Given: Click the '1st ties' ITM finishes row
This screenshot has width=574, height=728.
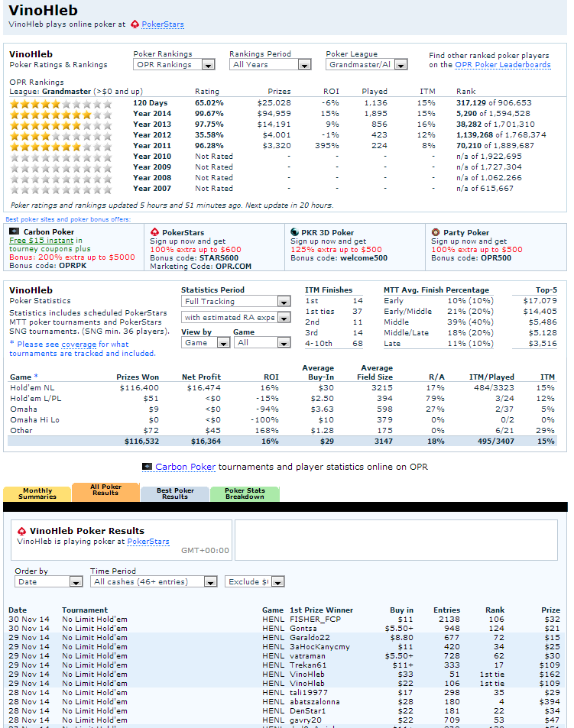Looking at the screenshot, I should [x=333, y=311].
